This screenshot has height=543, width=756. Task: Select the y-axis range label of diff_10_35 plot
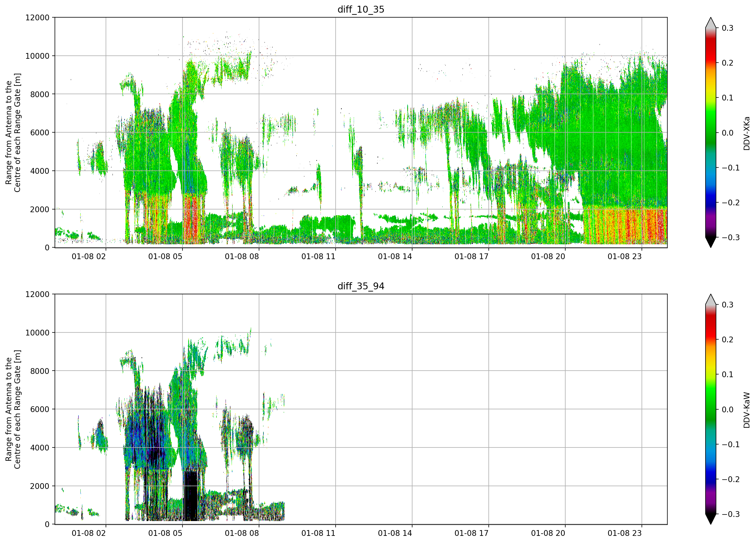[x=13, y=132]
